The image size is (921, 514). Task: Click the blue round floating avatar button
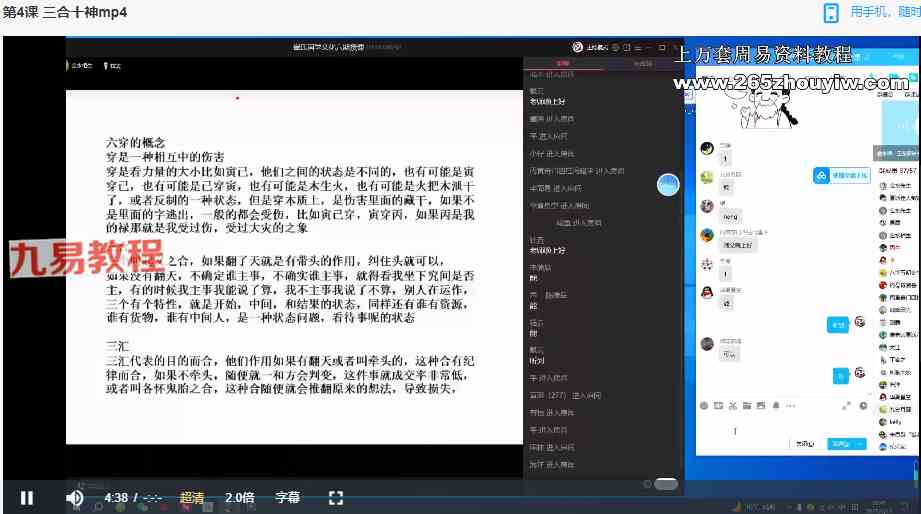pyautogui.click(x=668, y=184)
